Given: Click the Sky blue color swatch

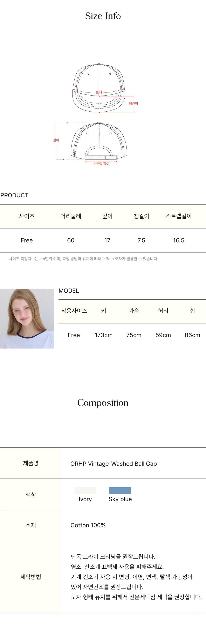Looking at the screenshot, I should point(120,490).
